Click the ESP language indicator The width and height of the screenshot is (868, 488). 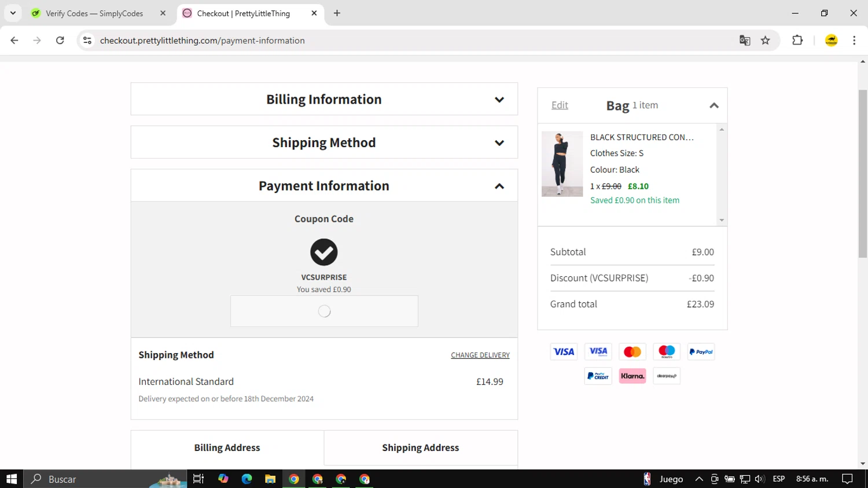point(779,479)
